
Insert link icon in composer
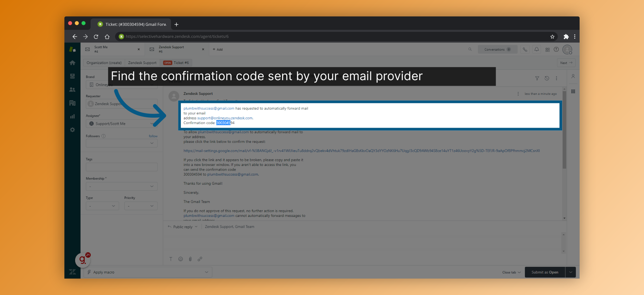(x=200, y=259)
